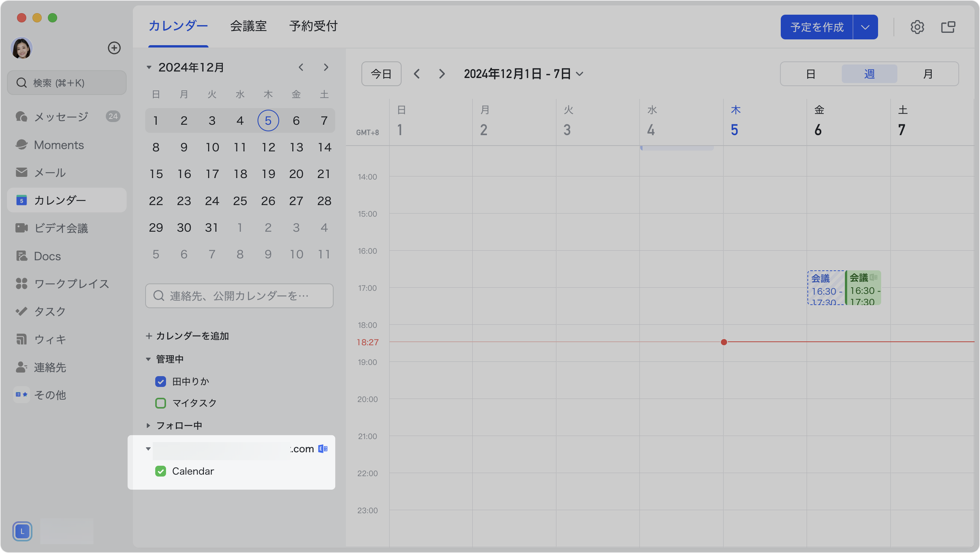Go to ビデオ会議 in the sidebar
980x553 pixels.
[x=61, y=228]
